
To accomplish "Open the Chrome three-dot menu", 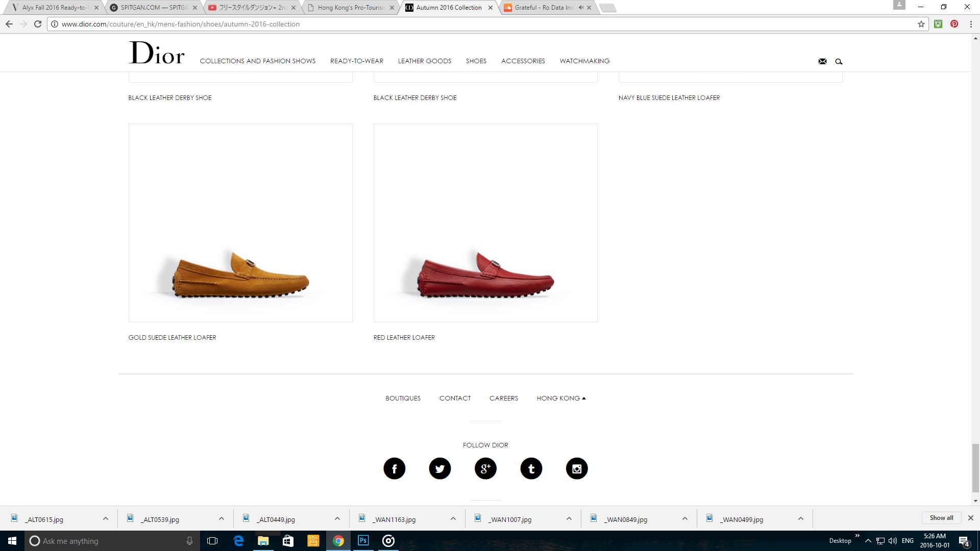I will click(x=971, y=24).
